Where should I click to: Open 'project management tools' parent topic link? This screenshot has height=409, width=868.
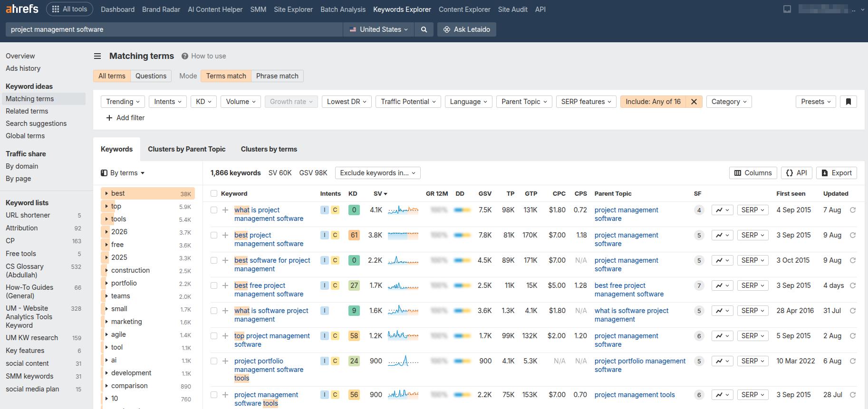[635, 395]
